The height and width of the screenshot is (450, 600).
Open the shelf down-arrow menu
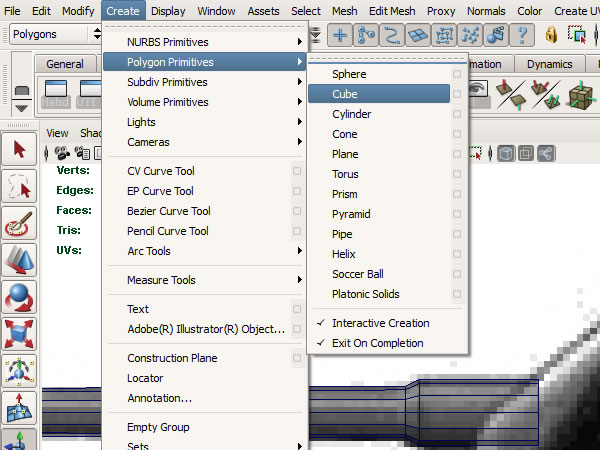pyautogui.click(x=21, y=109)
